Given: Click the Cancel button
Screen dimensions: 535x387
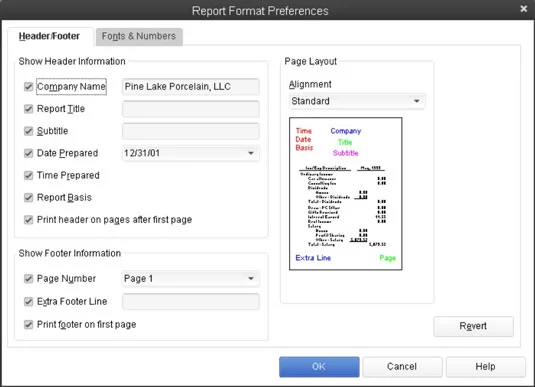Looking at the screenshot, I should 402,367.
